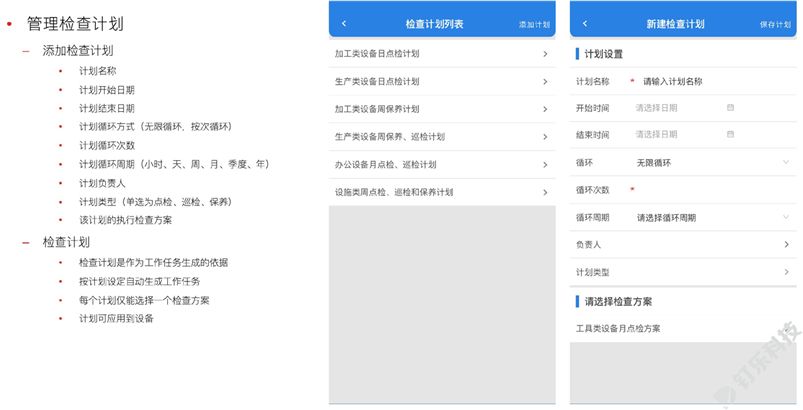Click chevron next to 设施类周点检、巡检和保养计划
This screenshot has height=410, width=803.
[x=545, y=192]
